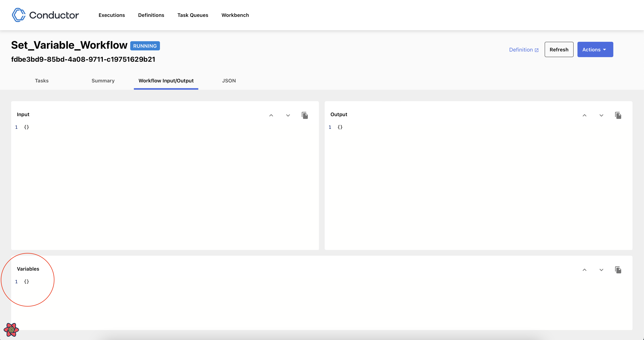Image resolution: width=644 pixels, height=340 pixels.
Task: Open the Actions dropdown
Action: pos(595,49)
